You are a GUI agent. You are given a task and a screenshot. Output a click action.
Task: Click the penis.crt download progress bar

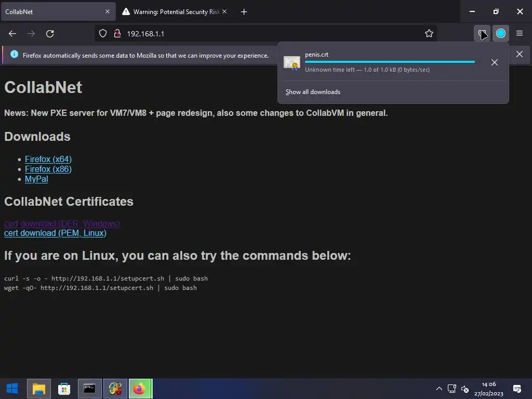coord(390,62)
